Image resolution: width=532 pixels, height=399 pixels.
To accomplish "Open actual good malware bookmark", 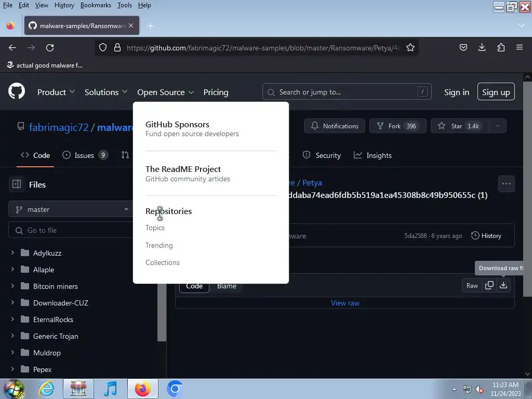I will [45, 65].
